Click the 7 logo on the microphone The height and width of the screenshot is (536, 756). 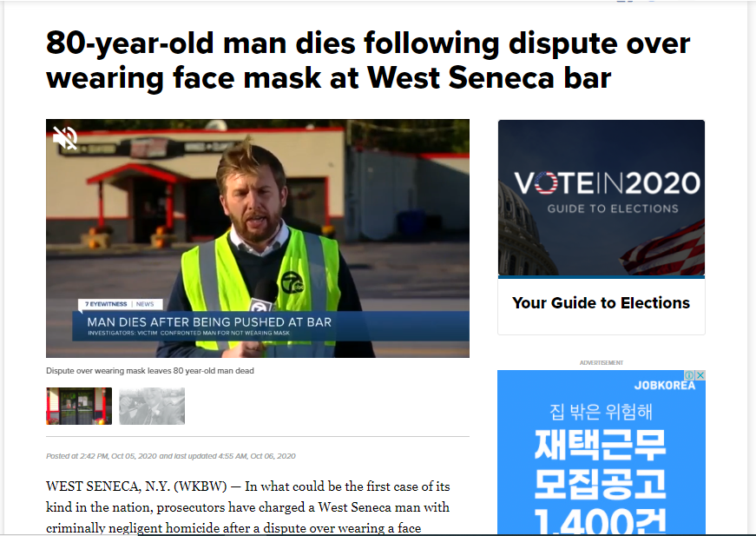click(x=260, y=307)
